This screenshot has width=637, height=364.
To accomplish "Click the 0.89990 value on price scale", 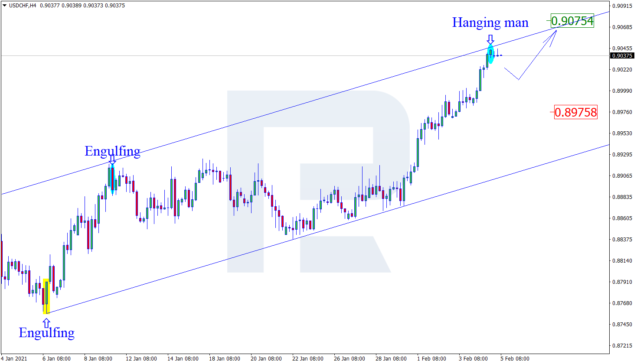I will [x=622, y=91].
